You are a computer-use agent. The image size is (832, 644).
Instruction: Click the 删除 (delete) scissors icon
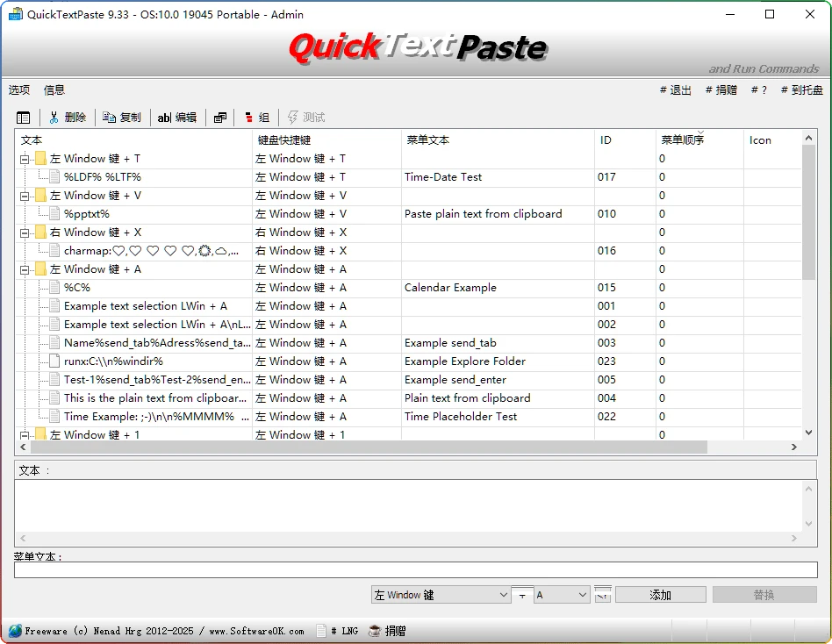53,117
